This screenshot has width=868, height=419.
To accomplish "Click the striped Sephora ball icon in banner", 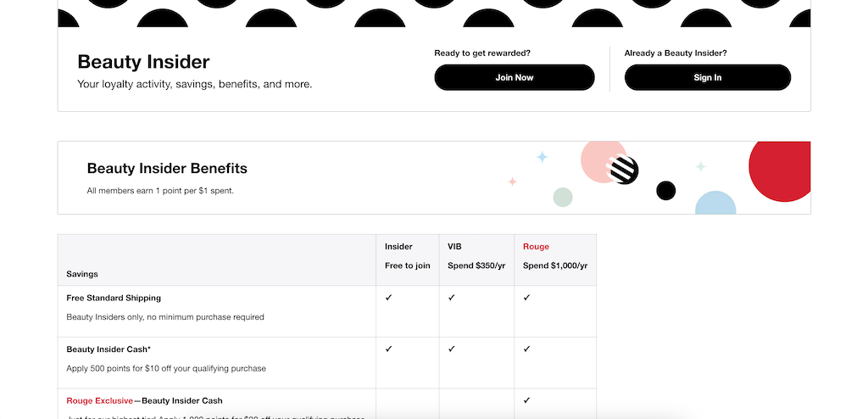I will [622, 170].
